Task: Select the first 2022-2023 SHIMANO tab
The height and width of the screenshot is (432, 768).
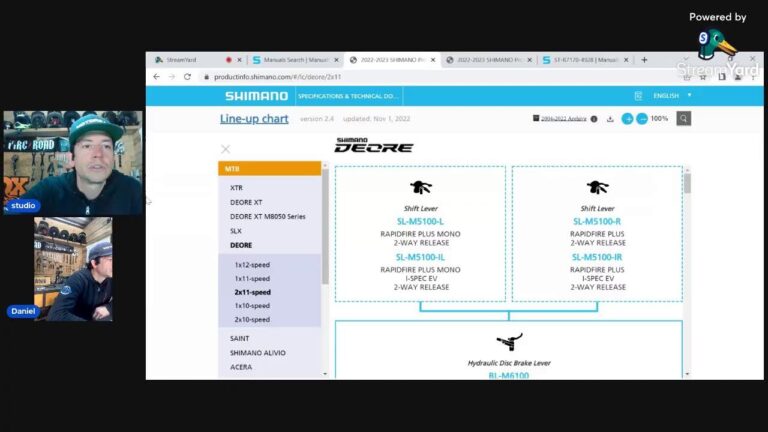Action: 392,60
